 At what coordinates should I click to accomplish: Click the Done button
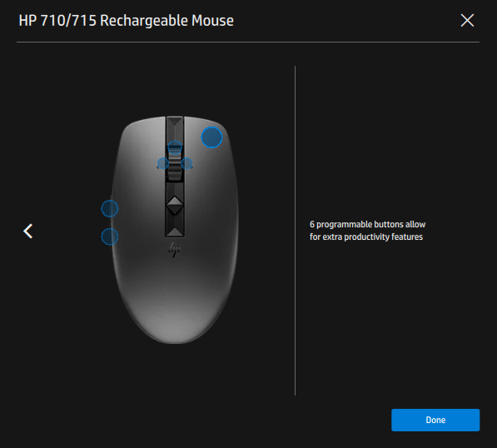[x=435, y=420]
